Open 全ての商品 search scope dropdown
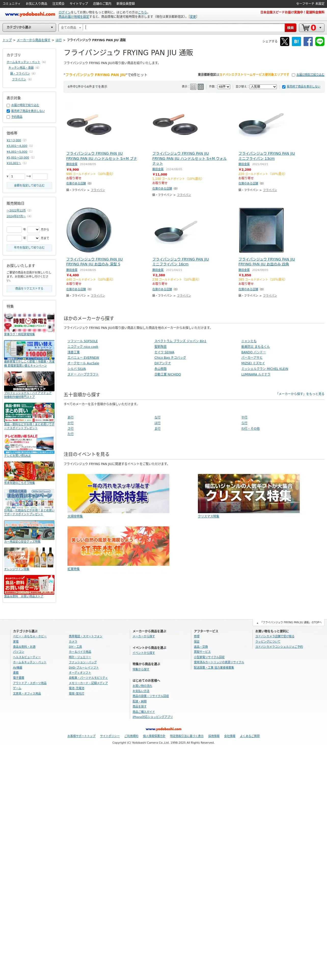Screen dimensions: 327x980 tap(71, 28)
